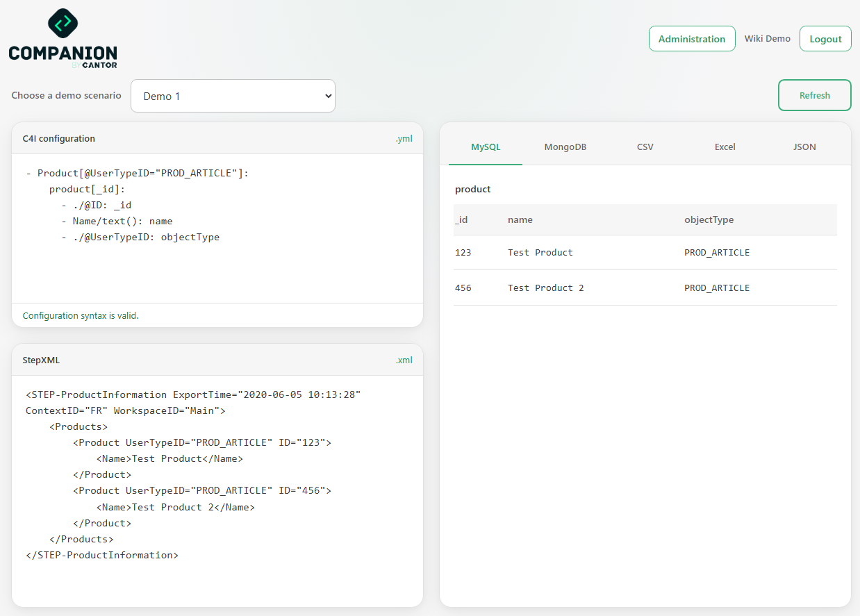Viewport: 860px width, 616px height.
Task: Click the 'Choose a demo scenario' label
Action: (x=66, y=95)
